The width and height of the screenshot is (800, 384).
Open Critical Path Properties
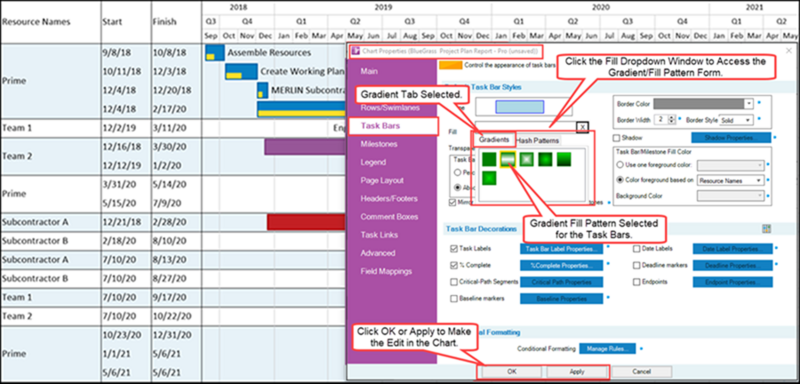[x=562, y=281]
